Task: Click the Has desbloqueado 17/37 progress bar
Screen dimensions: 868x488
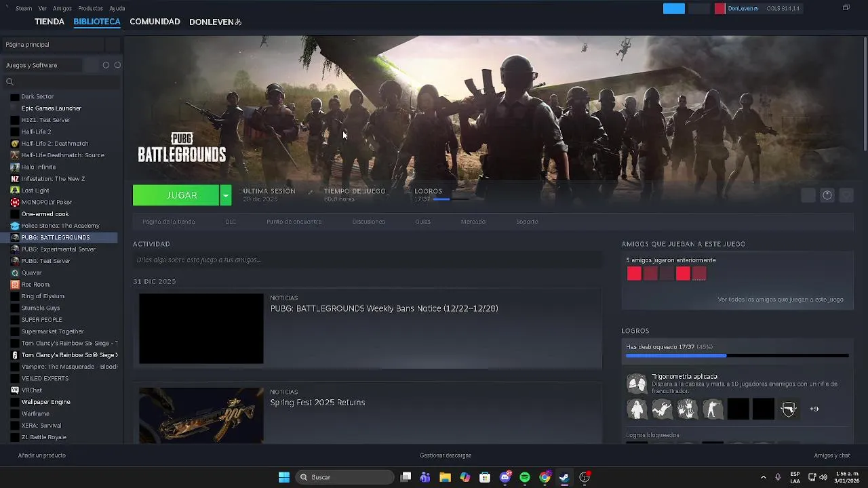Action: tap(737, 355)
